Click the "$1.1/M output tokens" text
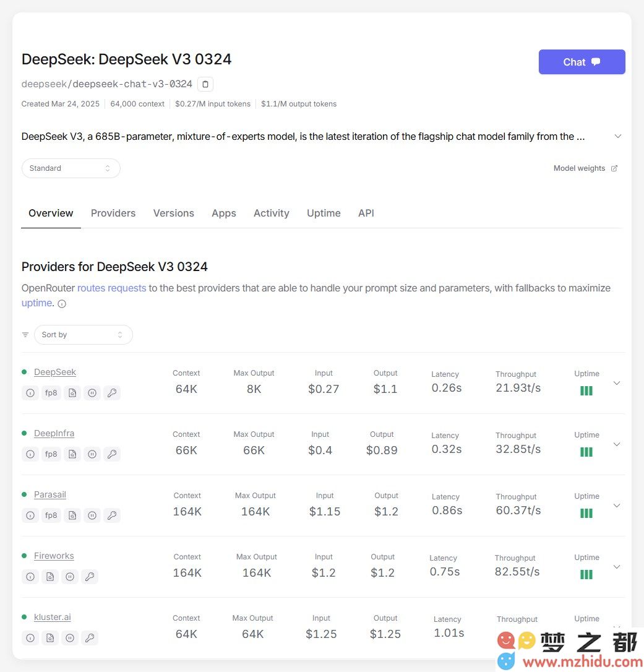 point(299,104)
